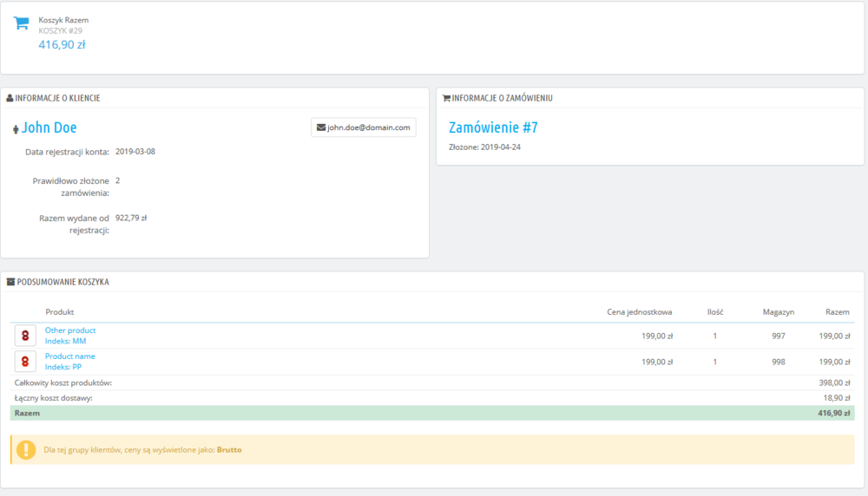This screenshot has height=496, width=868.
Task: Click the total spent value 922,79 zł
Action: [131, 218]
